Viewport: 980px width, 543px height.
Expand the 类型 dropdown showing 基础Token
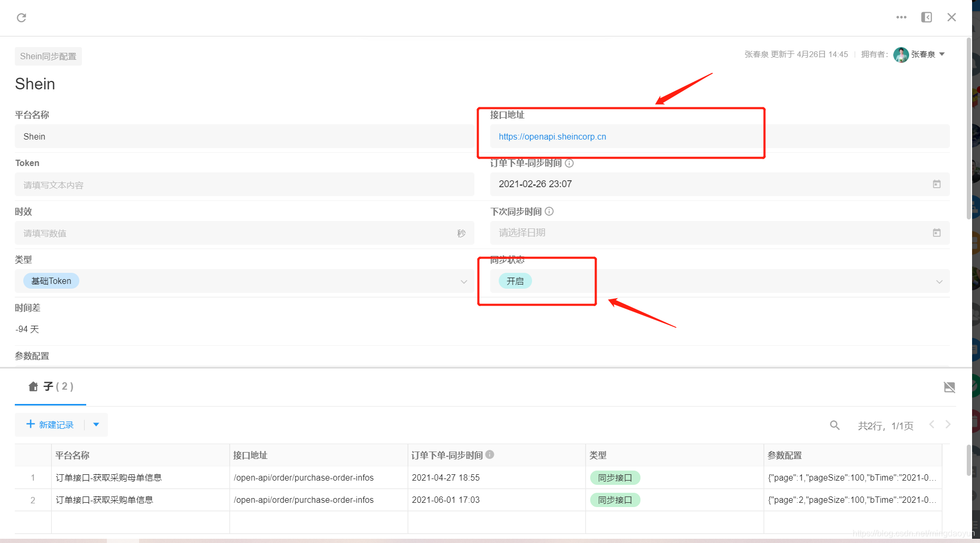[464, 282]
